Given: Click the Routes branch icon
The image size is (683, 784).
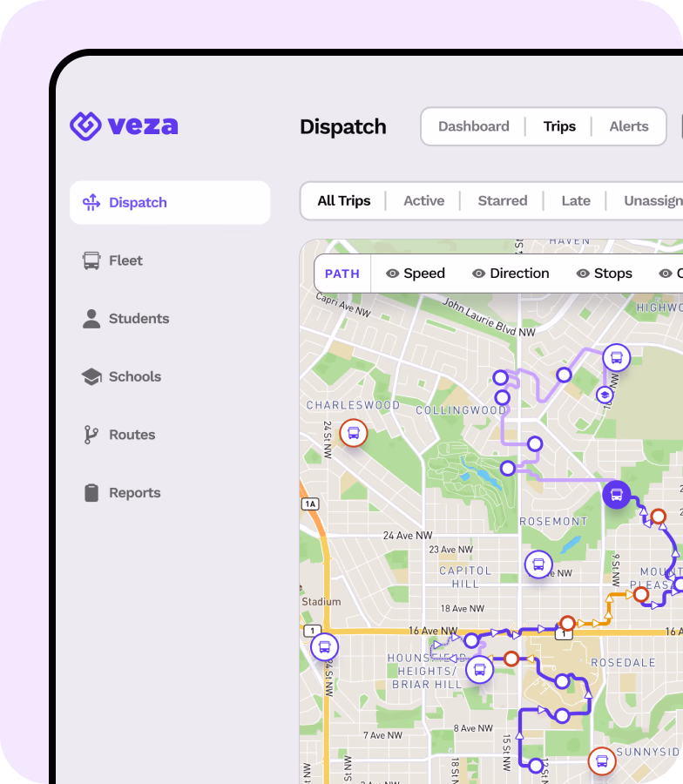Looking at the screenshot, I should (x=91, y=435).
